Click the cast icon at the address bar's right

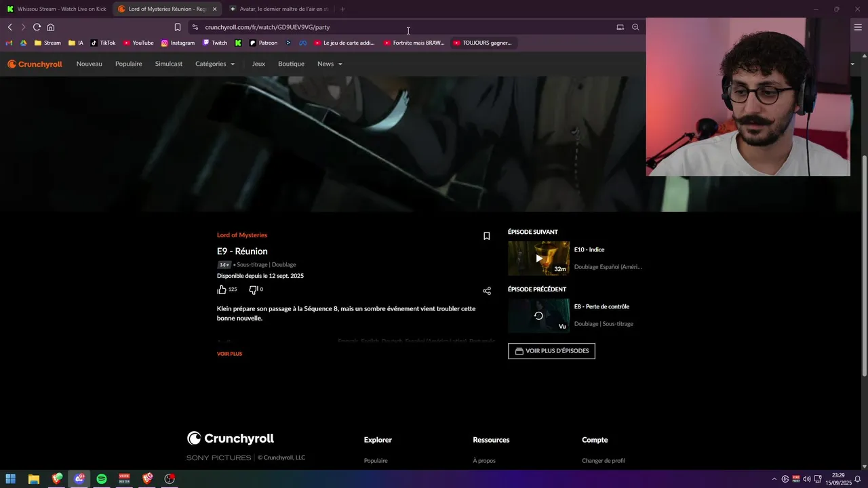(620, 27)
